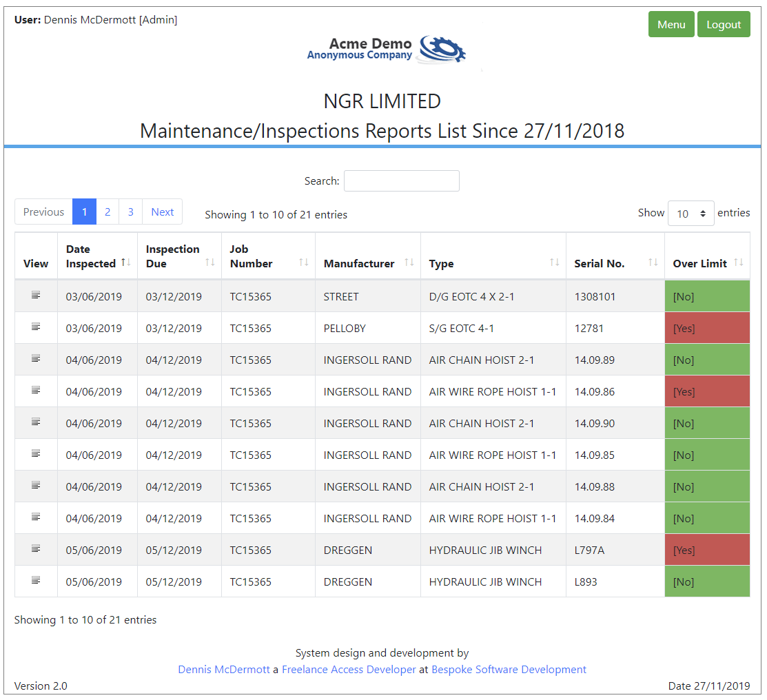
Task: Go to page 3 of results
Action: pos(130,212)
